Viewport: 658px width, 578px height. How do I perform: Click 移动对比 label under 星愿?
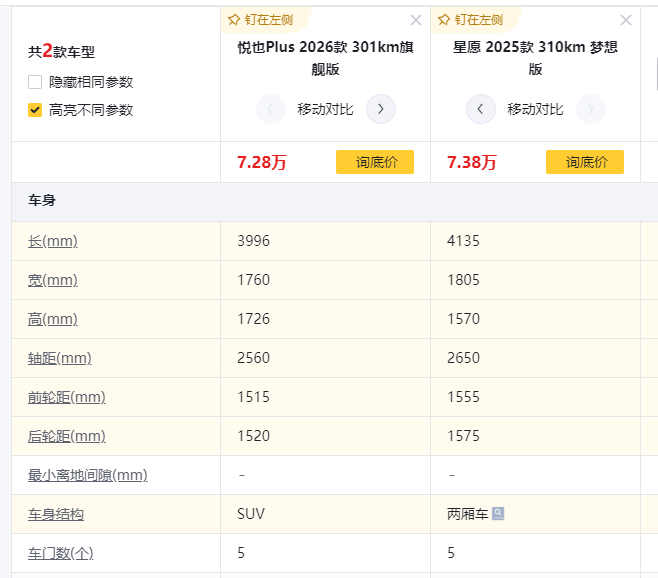[x=535, y=109]
